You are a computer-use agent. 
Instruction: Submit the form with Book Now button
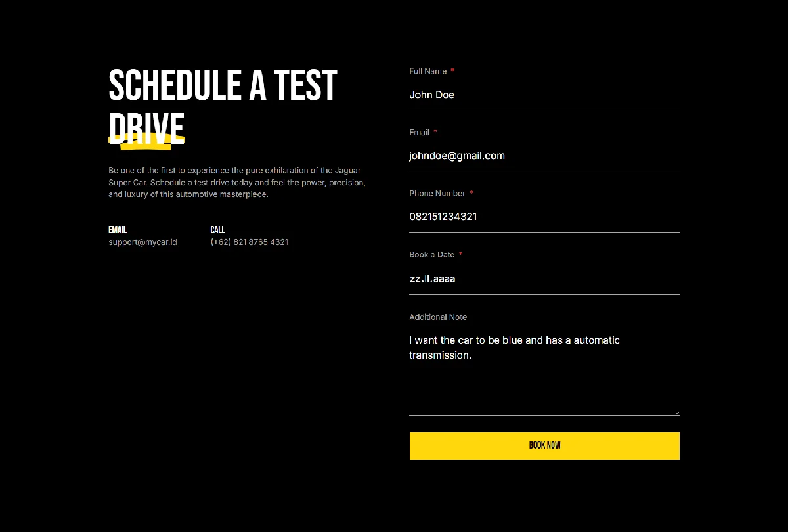[x=544, y=446]
